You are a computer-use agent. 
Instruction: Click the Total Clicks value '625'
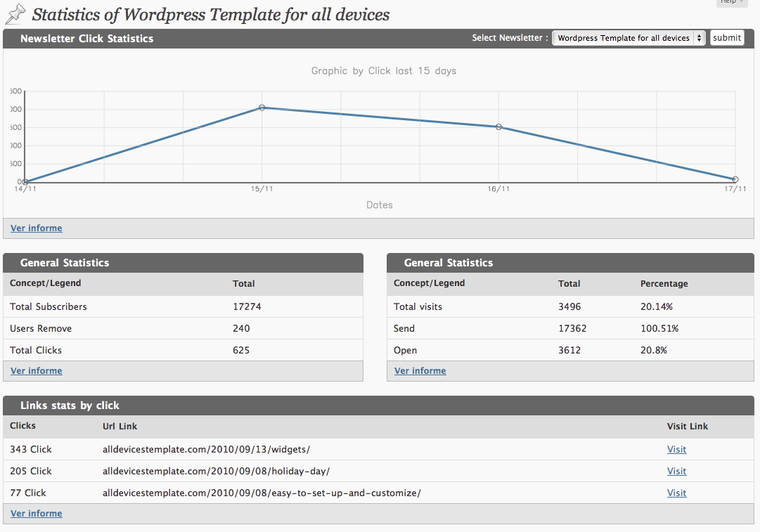coord(241,350)
